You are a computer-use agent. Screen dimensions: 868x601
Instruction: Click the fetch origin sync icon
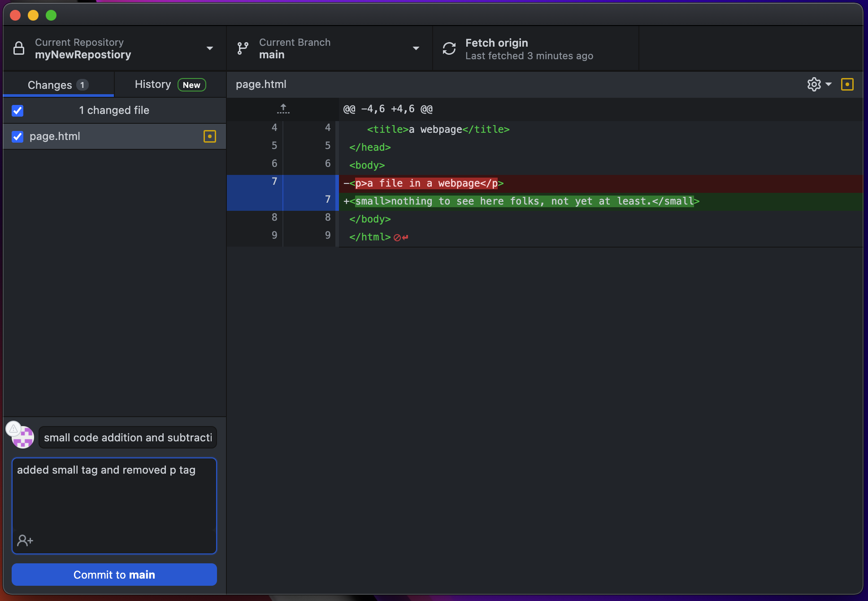pos(449,48)
